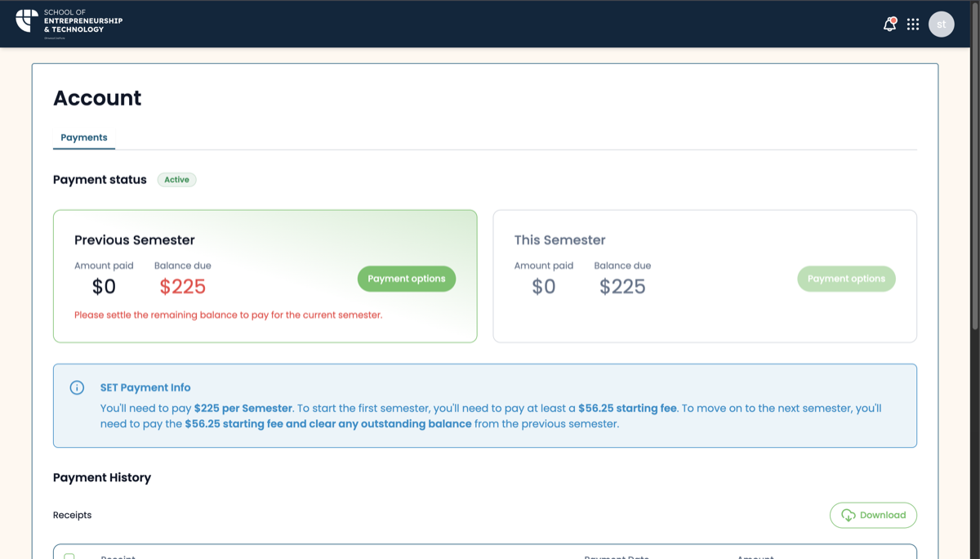
Task: Click the Account page title
Action: tap(97, 98)
